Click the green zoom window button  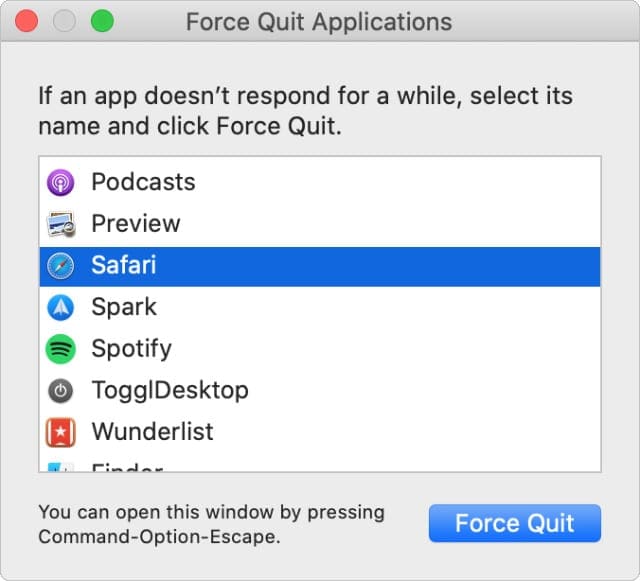(x=102, y=21)
